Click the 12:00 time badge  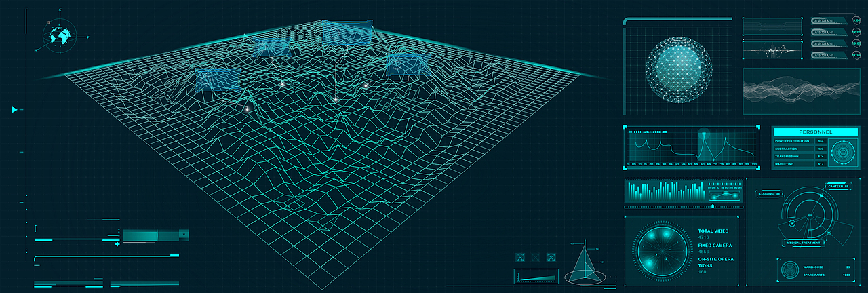pyautogui.click(x=856, y=32)
